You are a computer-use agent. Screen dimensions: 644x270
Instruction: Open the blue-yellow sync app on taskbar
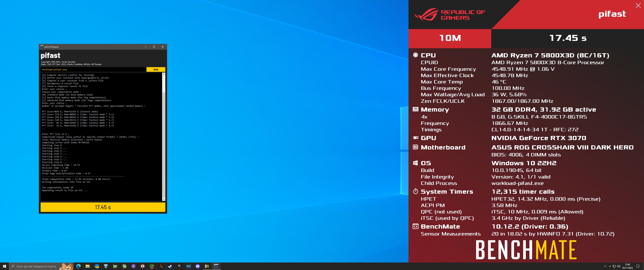[97, 266]
